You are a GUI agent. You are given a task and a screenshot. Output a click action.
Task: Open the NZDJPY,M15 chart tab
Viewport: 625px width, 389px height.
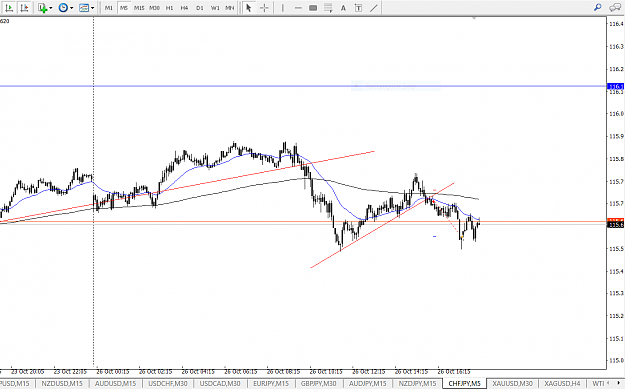pyautogui.click(x=417, y=383)
